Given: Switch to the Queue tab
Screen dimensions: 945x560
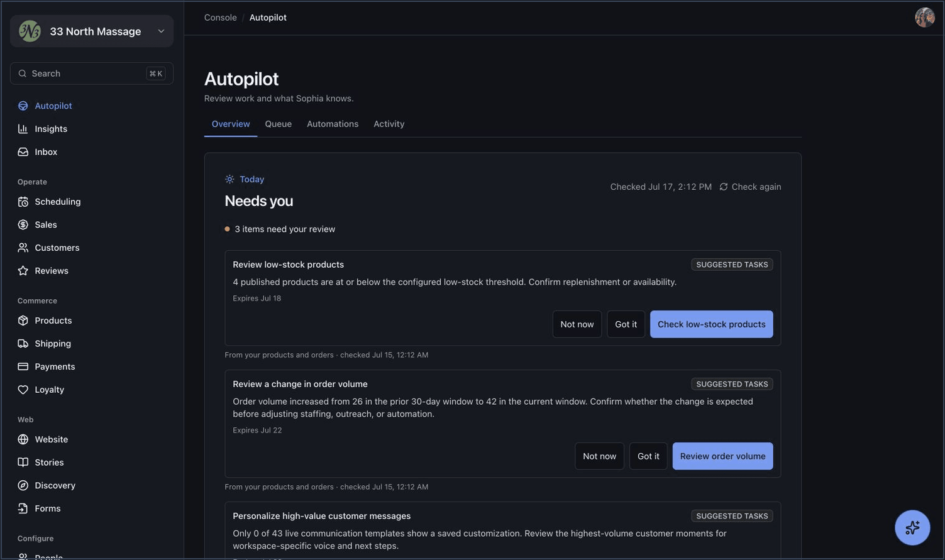Looking at the screenshot, I should 279,124.
